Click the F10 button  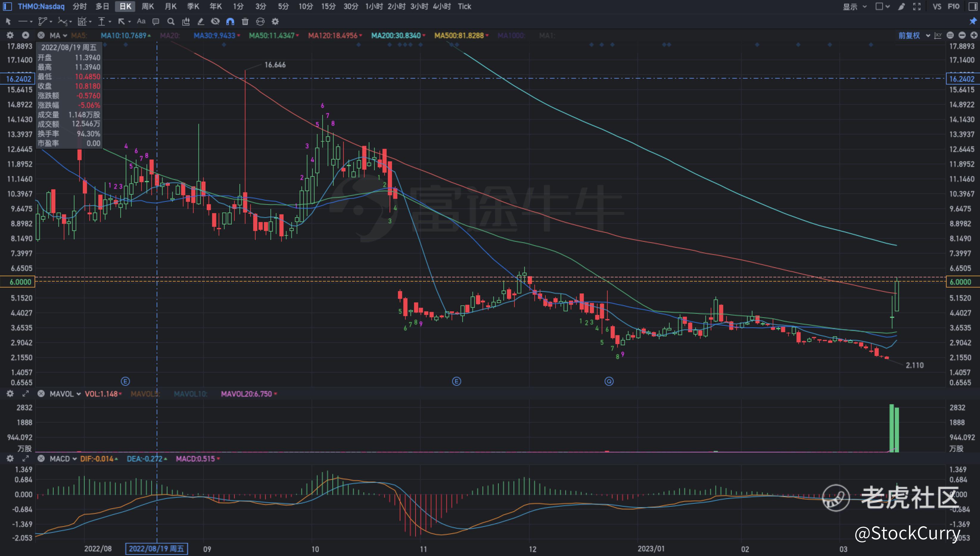point(953,7)
